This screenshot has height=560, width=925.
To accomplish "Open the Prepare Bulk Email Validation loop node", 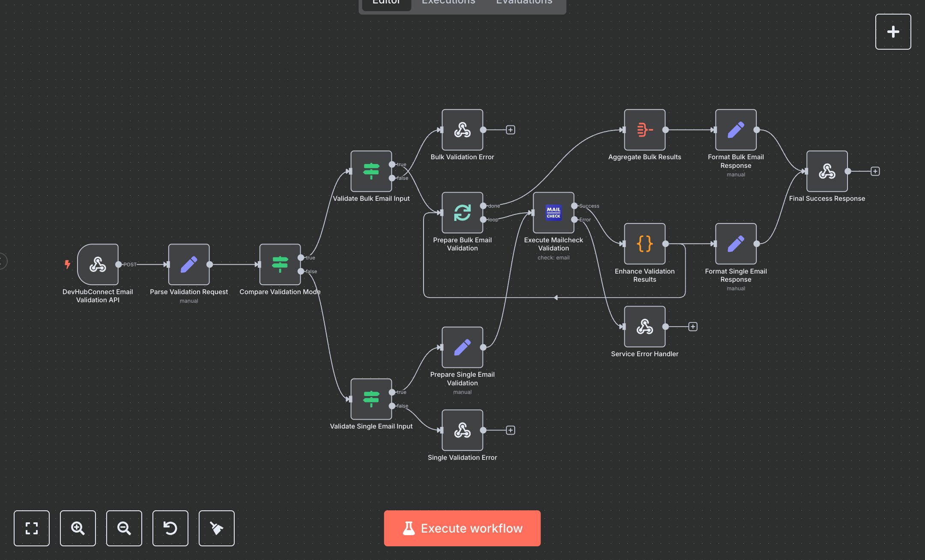I will coord(462,213).
